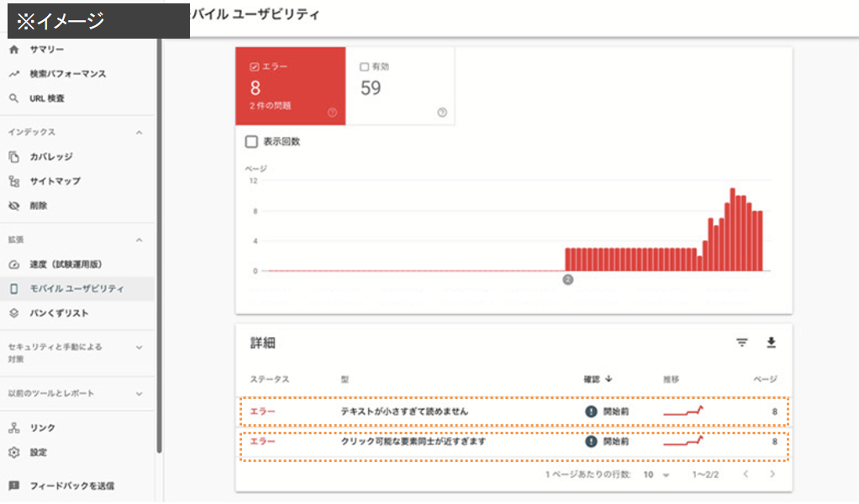The height and width of the screenshot is (504, 859).
Task: Click the フィードバックを送信 message icon
Action: (x=14, y=486)
